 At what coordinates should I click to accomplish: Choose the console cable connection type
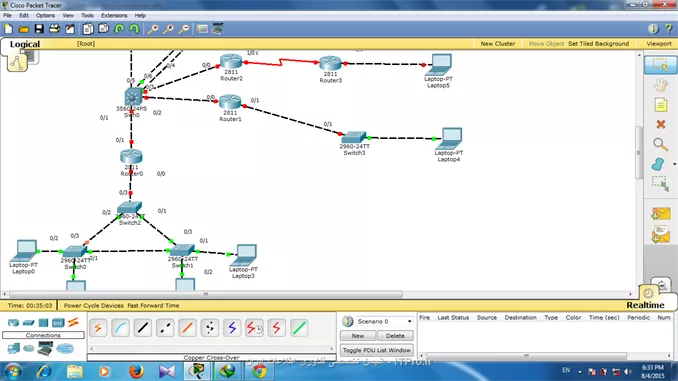point(121,328)
